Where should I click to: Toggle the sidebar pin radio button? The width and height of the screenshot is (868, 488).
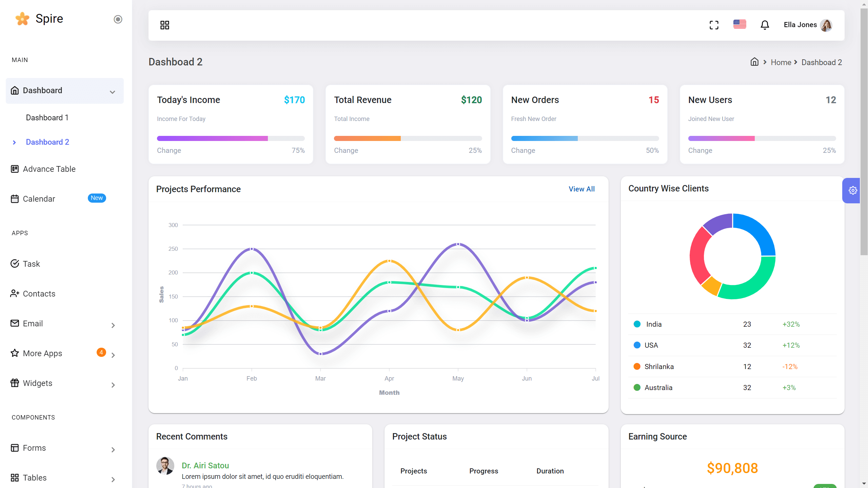(x=118, y=19)
